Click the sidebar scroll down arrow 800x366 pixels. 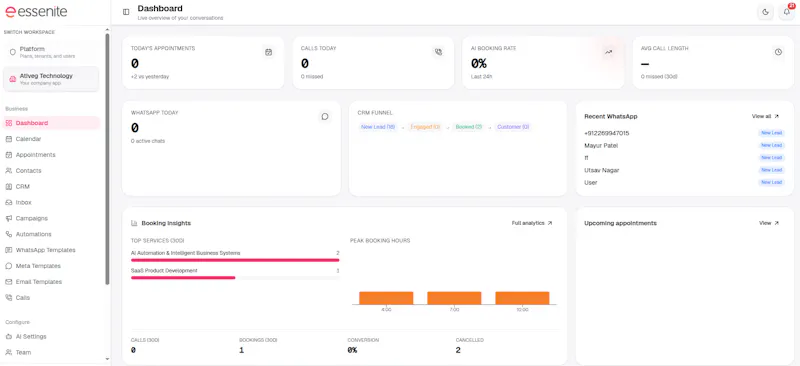(107, 359)
